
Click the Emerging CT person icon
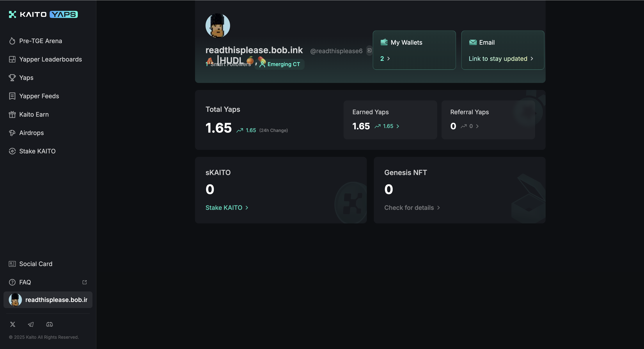[262, 64]
